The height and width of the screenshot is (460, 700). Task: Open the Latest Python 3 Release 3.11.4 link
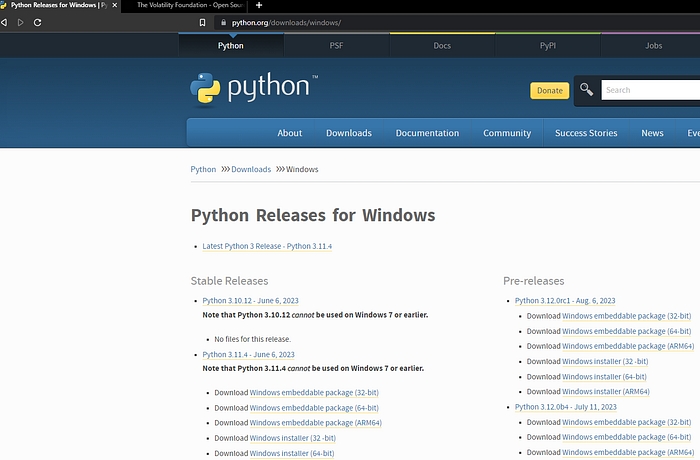pyautogui.click(x=266, y=246)
